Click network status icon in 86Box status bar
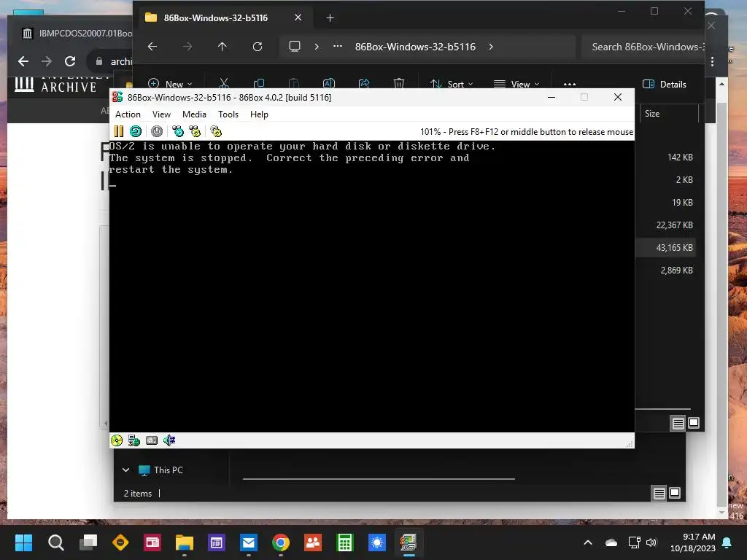This screenshot has height=560, width=747. (x=134, y=440)
